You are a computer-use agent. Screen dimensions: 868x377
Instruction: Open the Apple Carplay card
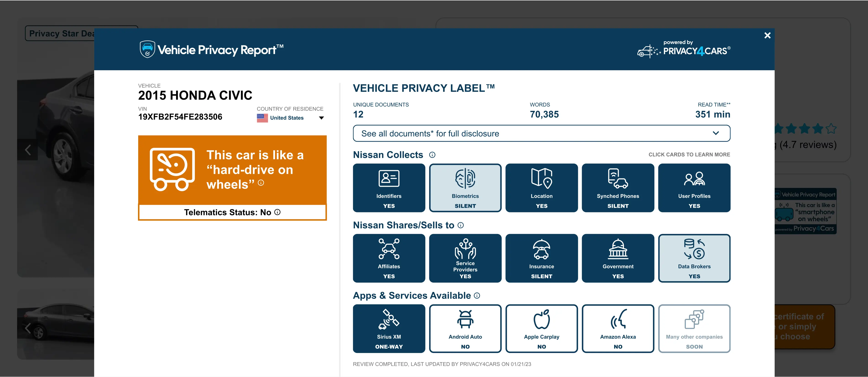(x=541, y=328)
